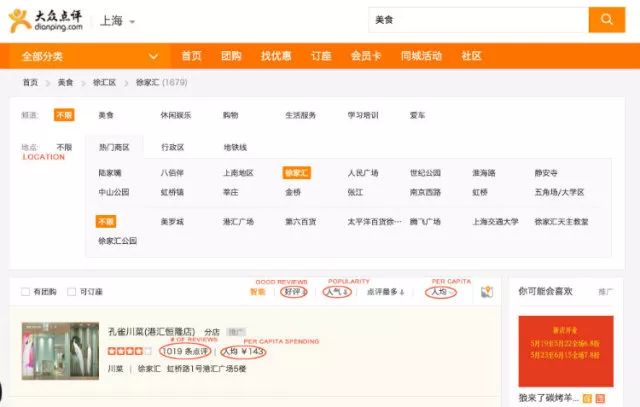The image size is (640, 407).
Task: Open the 1019 条点评 reviews link
Action: coord(185,351)
